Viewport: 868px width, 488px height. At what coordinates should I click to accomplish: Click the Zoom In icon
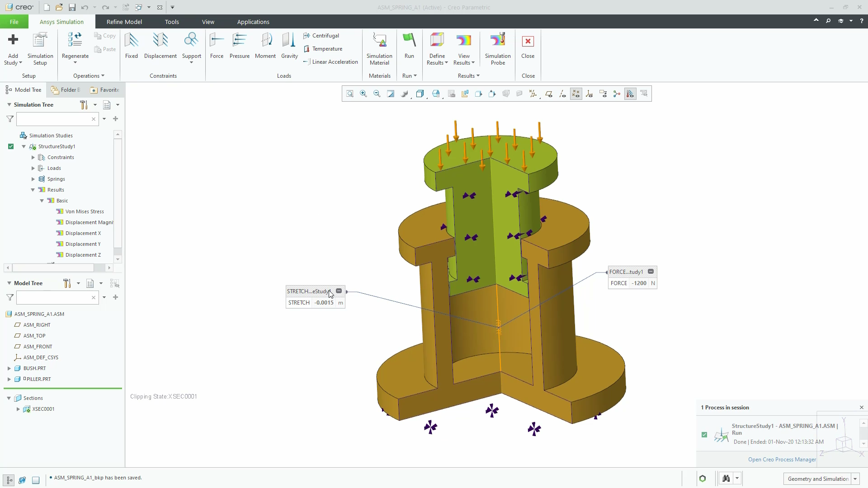tap(363, 94)
